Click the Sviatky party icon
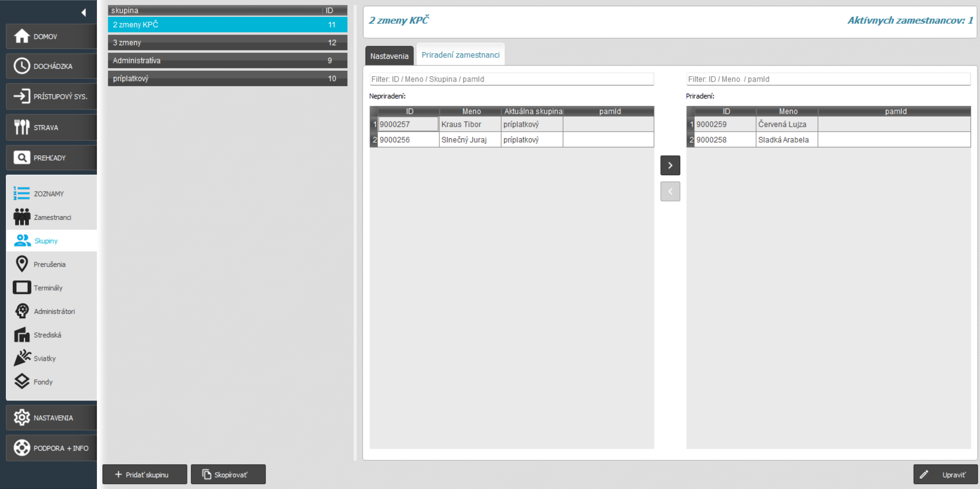The height and width of the screenshot is (489, 980). pyautogui.click(x=22, y=358)
